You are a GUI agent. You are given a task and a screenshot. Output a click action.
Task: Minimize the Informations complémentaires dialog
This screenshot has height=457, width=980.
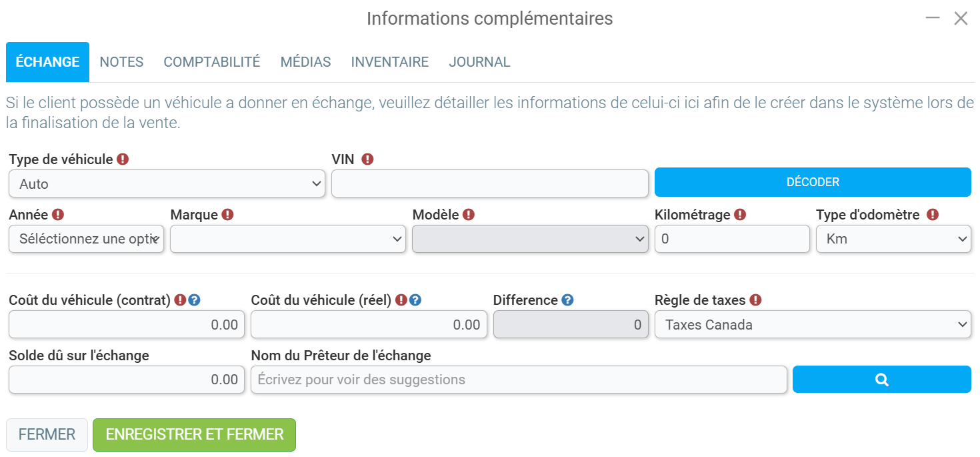933,19
